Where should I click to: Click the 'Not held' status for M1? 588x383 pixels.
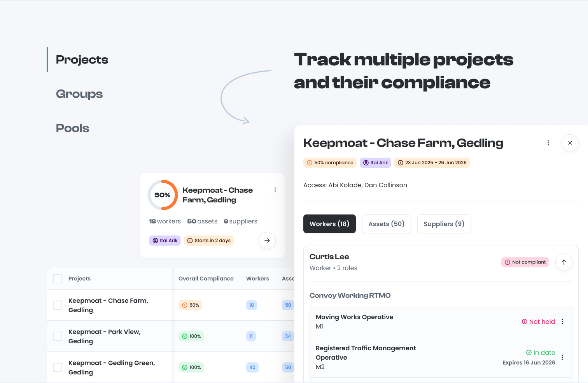[538, 322]
